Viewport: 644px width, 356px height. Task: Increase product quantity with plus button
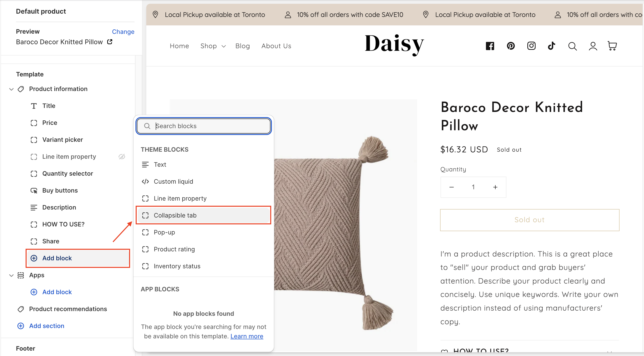click(x=495, y=187)
